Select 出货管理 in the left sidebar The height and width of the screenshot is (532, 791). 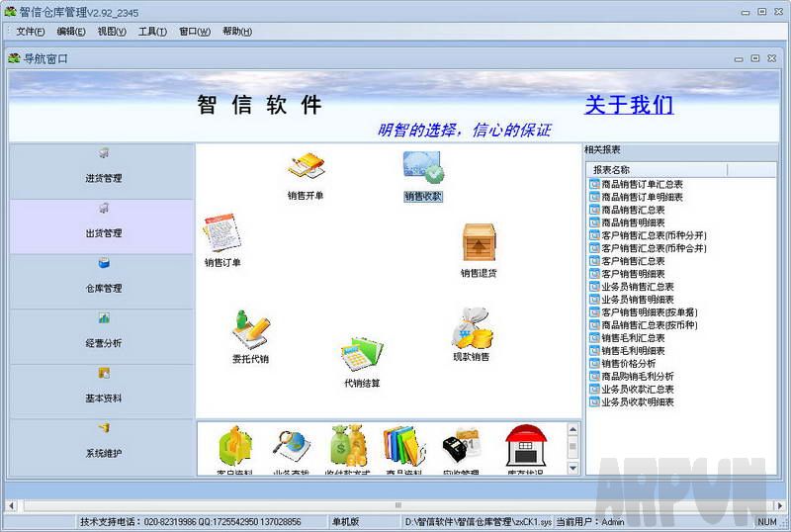[102, 226]
